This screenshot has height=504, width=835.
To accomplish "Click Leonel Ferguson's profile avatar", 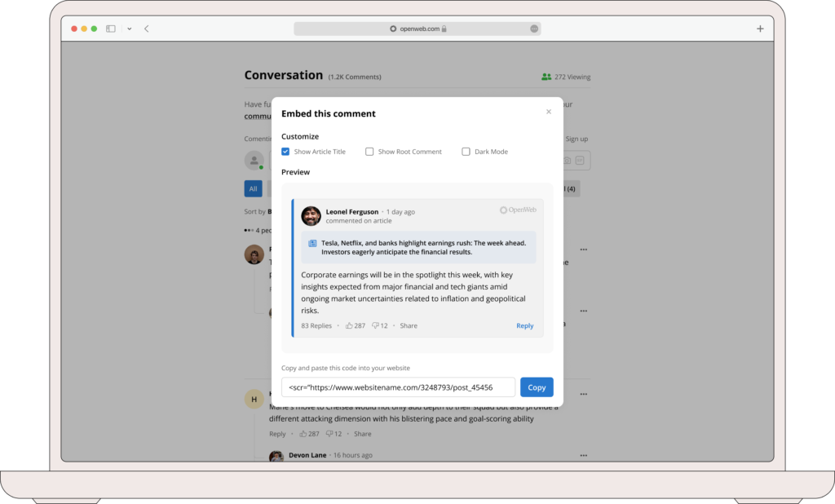I will (311, 215).
